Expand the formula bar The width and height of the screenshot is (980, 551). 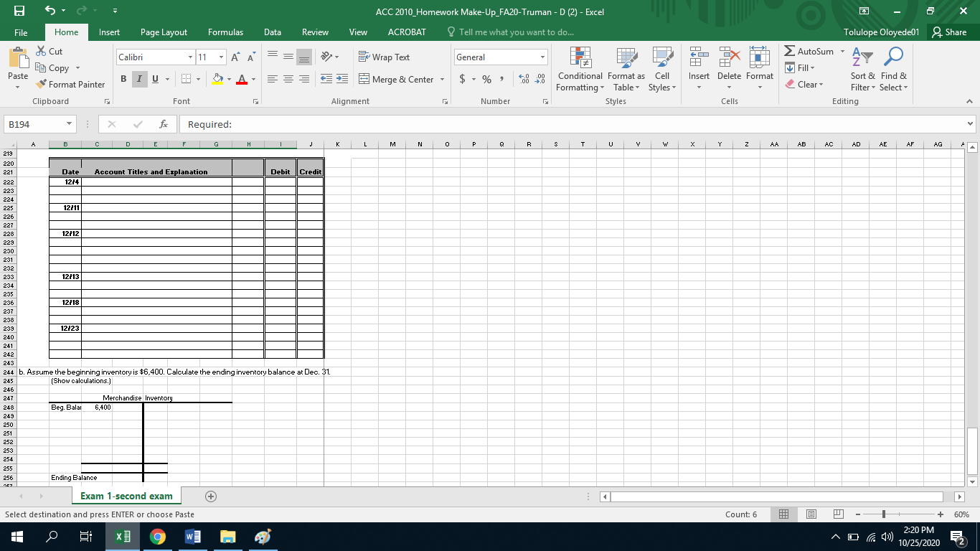(971, 125)
